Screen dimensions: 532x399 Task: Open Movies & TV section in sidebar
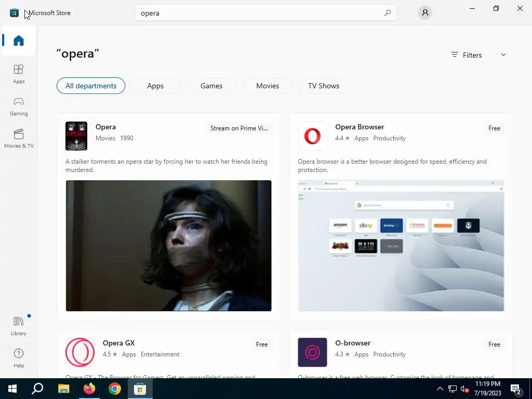[x=19, y=138]
